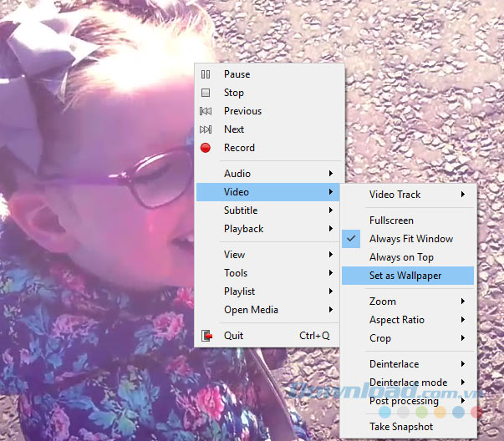Open the Tools submenu

[x=268, y=273]
